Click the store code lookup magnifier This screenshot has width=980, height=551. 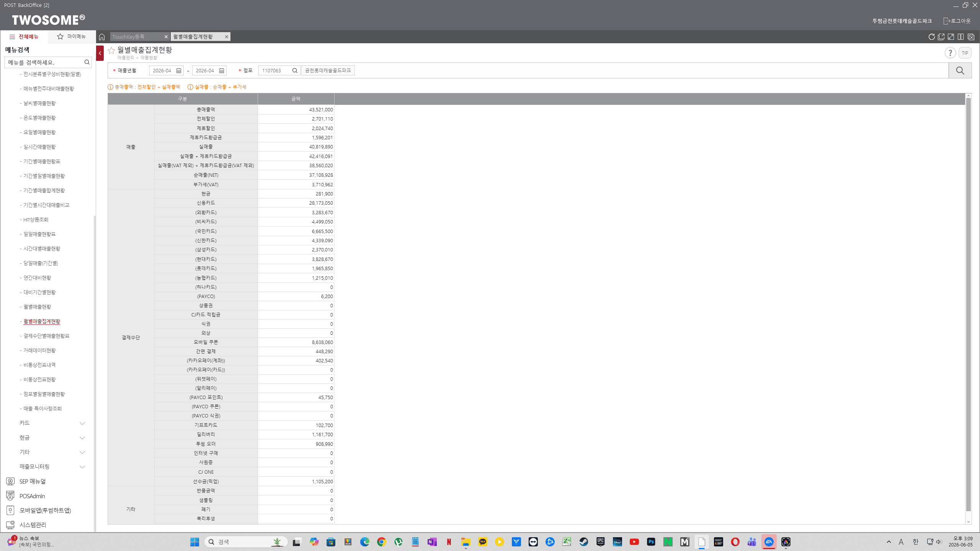point(295,70)
